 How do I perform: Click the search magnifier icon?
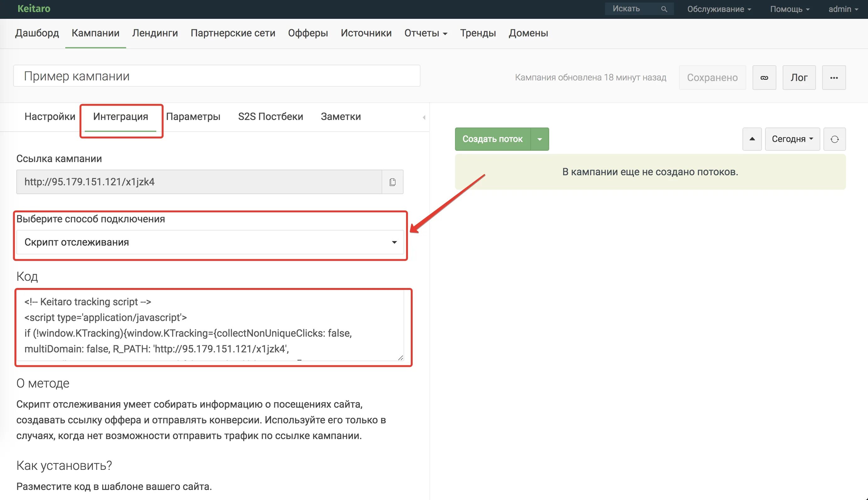pyautogui.click(x=664, y=9)
